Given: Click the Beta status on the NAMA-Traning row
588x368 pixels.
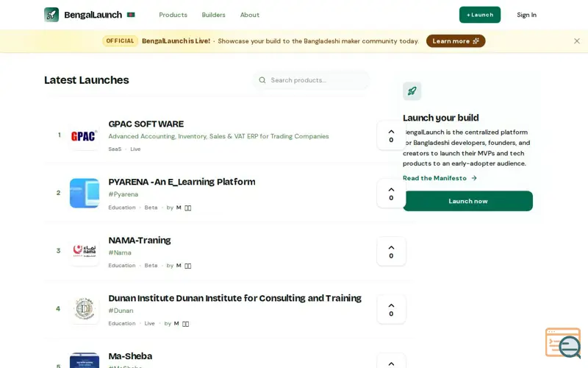Looking at the screenshot, I should (x=151, y=266).
